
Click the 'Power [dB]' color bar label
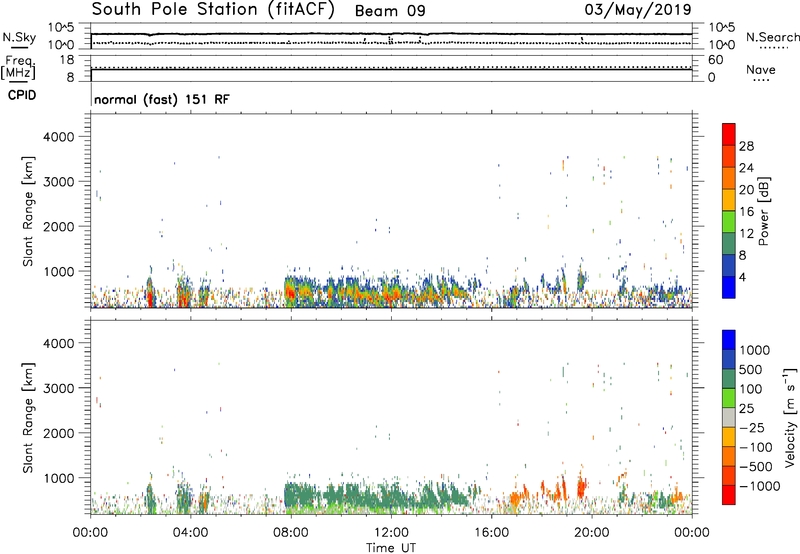[x=764, y=211]
